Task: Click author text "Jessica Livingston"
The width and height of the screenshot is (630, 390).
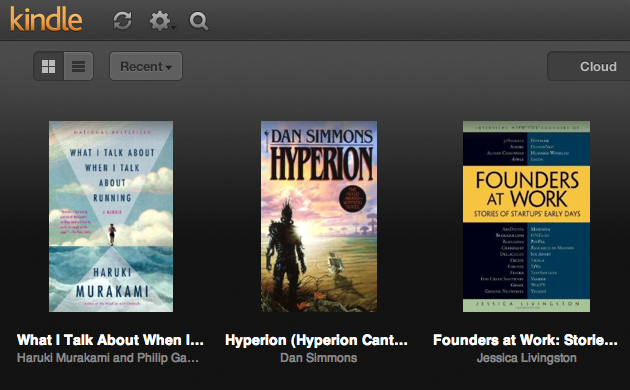Action: [x=526, y=358]
